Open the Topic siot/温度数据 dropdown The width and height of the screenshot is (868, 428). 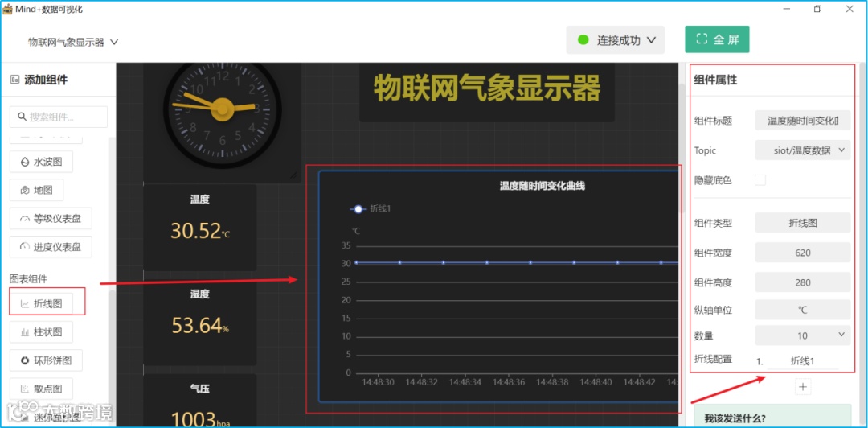point(803,150)
